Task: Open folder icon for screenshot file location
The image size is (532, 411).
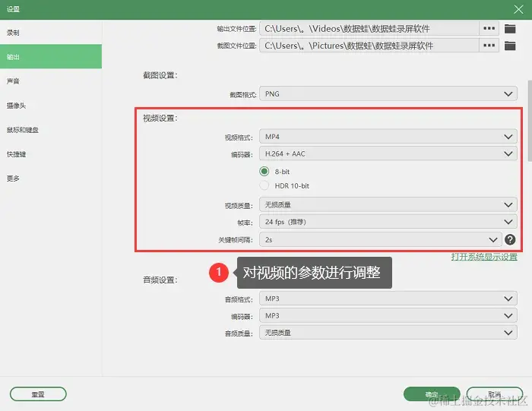Action: coord(510,46)
